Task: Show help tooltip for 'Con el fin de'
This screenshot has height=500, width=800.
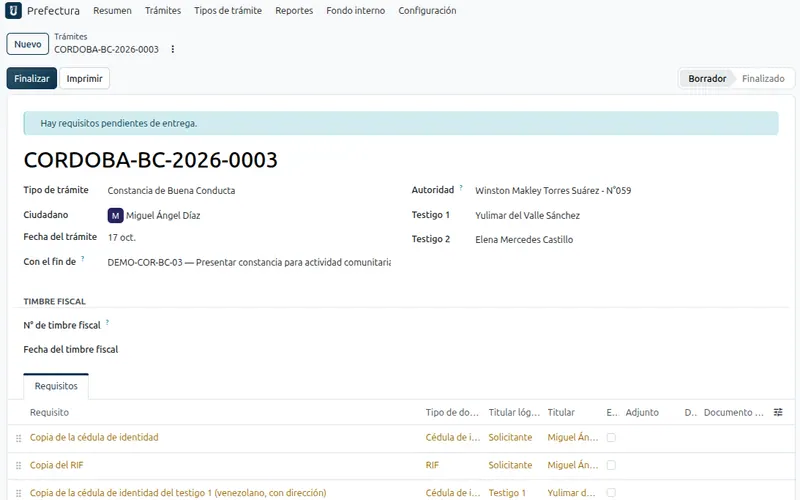Action: pos(83,259)
